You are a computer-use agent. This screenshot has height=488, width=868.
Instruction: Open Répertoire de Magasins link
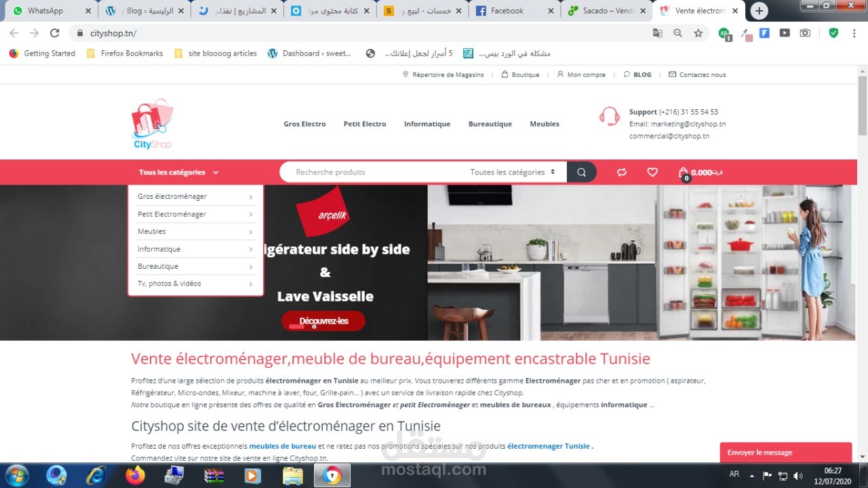(x=443, y=75)
